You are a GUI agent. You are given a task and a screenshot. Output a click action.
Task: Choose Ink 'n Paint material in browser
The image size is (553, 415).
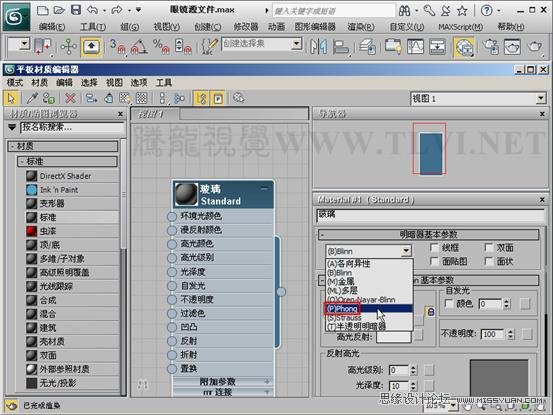pos(72,190)
